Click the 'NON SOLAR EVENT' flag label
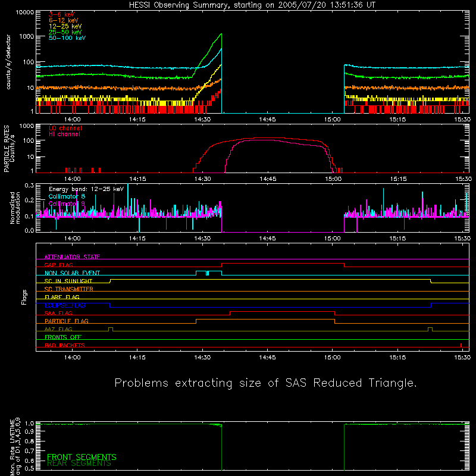476x476 pixels. tap(72, 273)
